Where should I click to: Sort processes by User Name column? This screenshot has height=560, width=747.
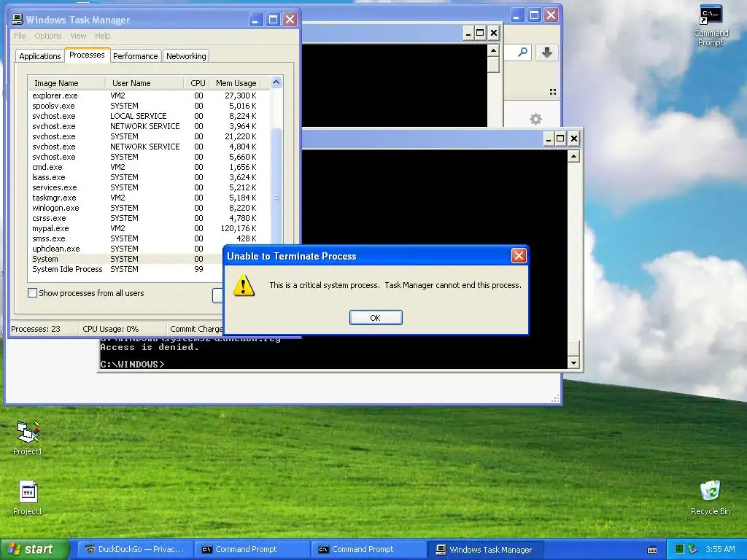pyautogui.click(x=144, y=83)
